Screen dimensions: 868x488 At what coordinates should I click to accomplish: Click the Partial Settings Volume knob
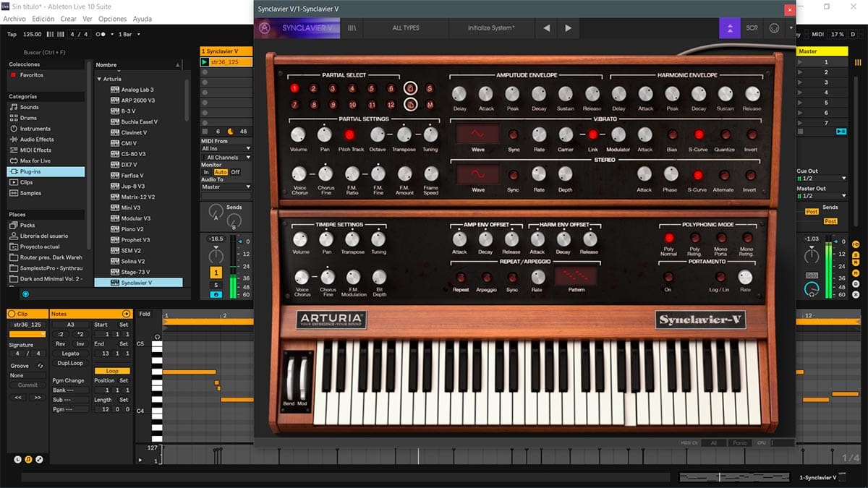[x=298, y=134]
